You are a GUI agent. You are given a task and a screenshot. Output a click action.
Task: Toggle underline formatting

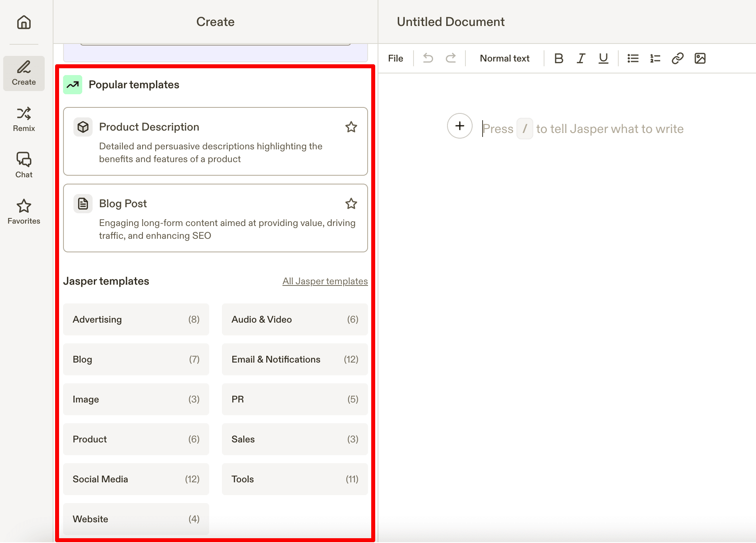click(604, 58)
